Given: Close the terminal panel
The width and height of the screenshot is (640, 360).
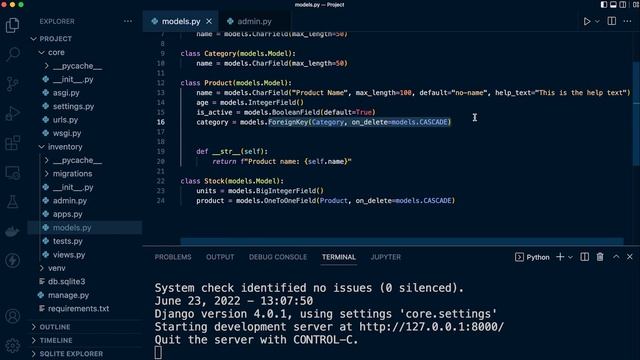Looking at the screenshot, I should 630,257.
